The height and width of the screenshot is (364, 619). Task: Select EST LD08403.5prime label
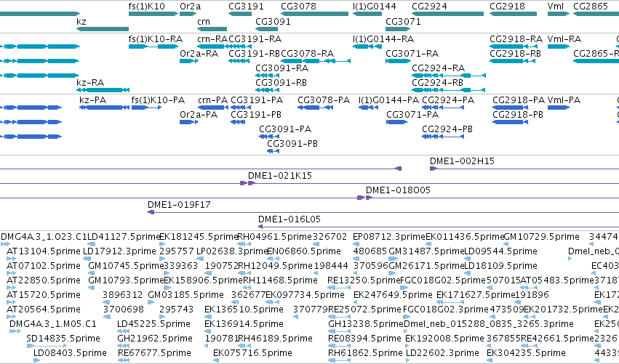(x=70, y=353)
